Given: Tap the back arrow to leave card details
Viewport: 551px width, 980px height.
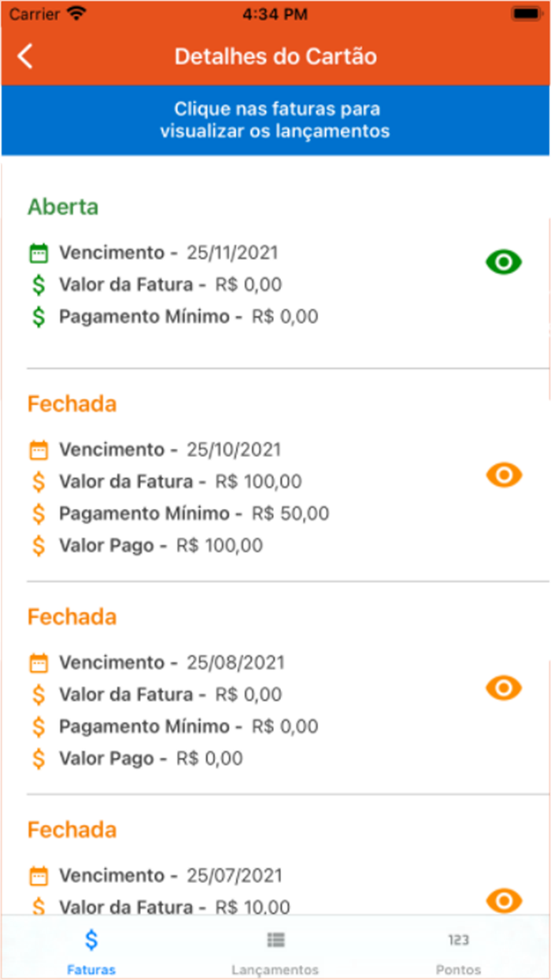Looking at the screenshot, I should point(24,55).
